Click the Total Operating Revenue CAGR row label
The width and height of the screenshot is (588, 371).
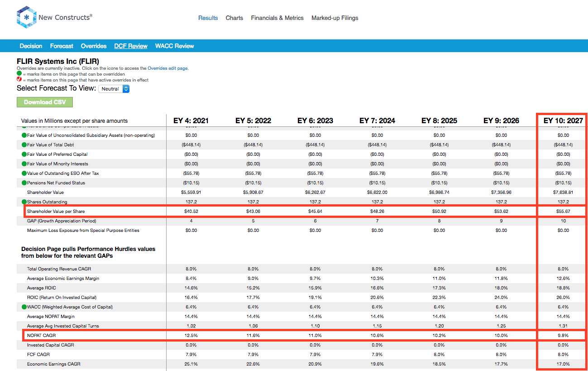click(58, 269)
